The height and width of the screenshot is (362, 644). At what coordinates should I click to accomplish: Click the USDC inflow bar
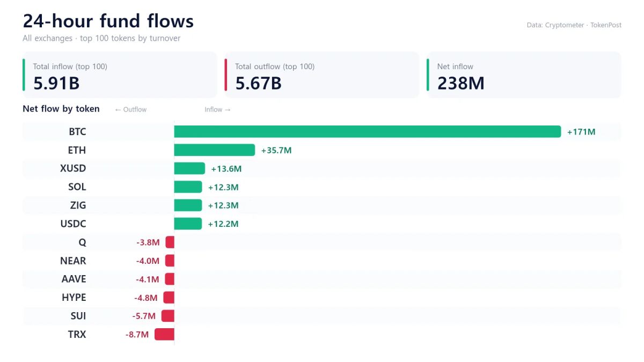click(188, 224)
